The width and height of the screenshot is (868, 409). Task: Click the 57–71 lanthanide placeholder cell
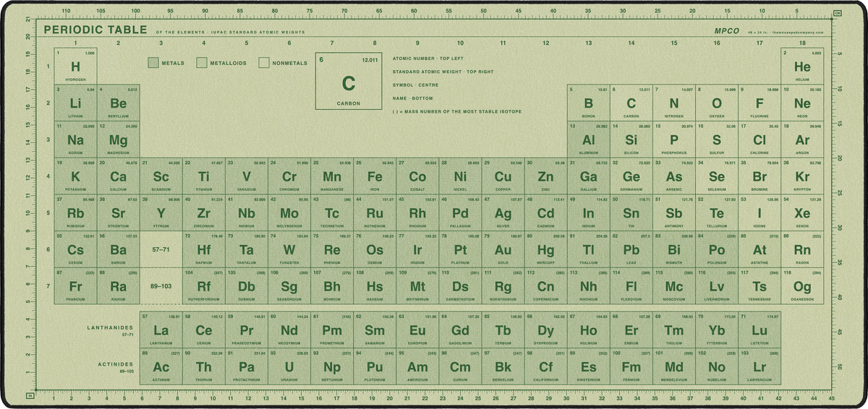pos(161,249)
